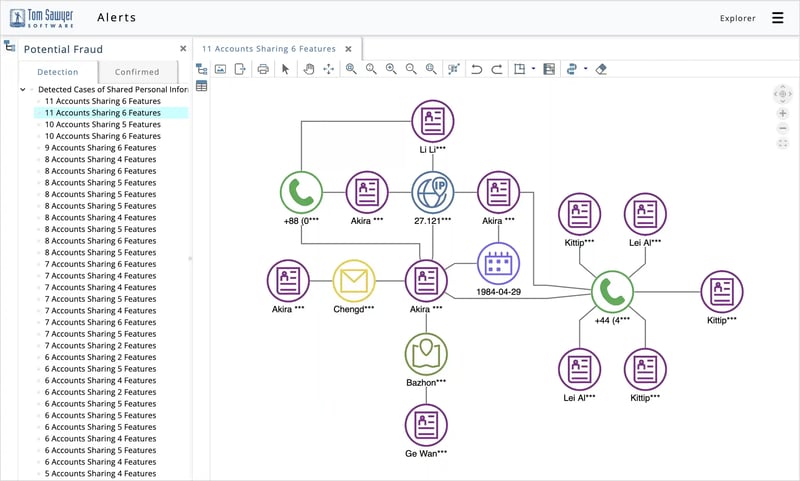Image resolution: width=800 pixels, height=481 pixels.
Task: Click the Kittip*** node right of +44 phone
Action: [722, 292]
